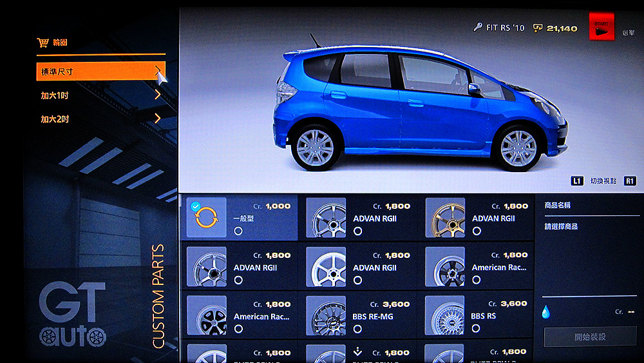Select the 加大2吋 size option
This screenshot has width=644, height=363.
coord(55,119)
